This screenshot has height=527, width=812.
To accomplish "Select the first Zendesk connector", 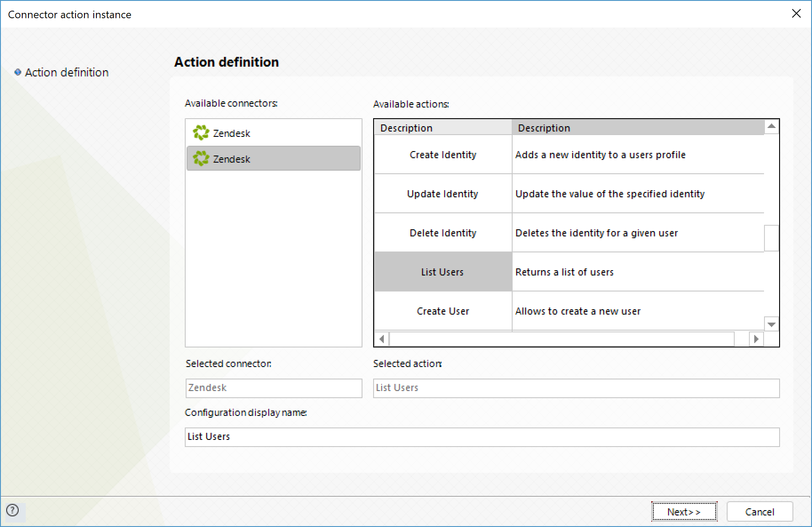I will (x=274, y=133).
